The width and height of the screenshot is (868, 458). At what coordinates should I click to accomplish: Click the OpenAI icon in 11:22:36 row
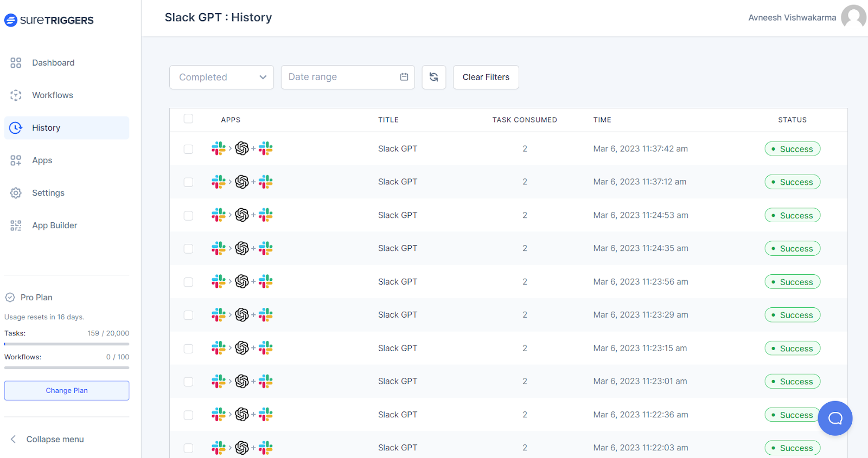[242, 415]
